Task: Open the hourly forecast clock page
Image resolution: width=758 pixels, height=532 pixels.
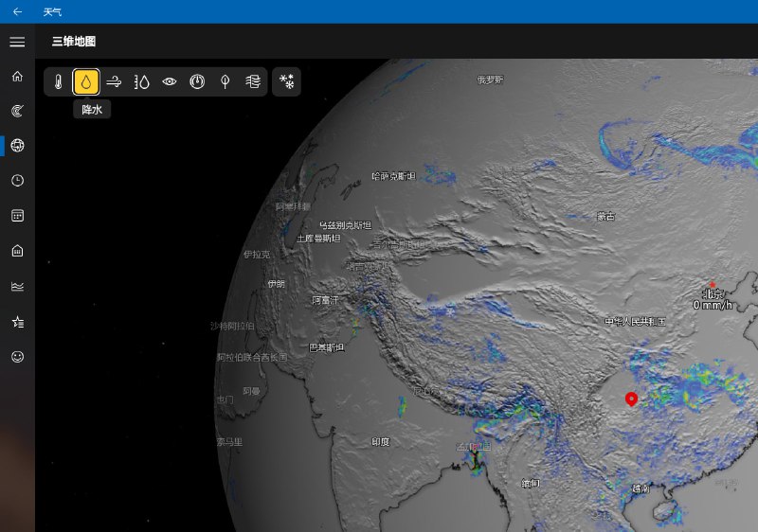Action: click(x=17, y=181)
